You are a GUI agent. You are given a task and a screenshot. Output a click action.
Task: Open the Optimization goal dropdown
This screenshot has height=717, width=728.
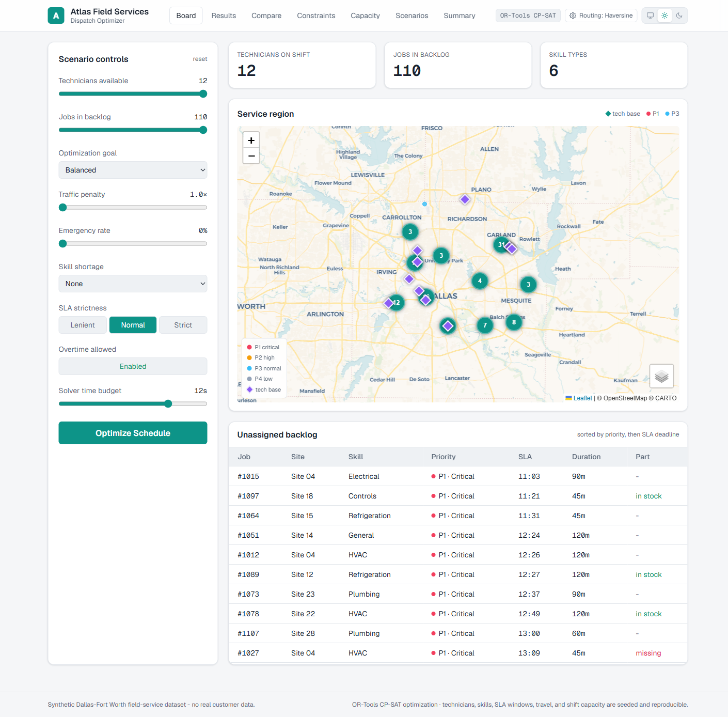[133, 170]
